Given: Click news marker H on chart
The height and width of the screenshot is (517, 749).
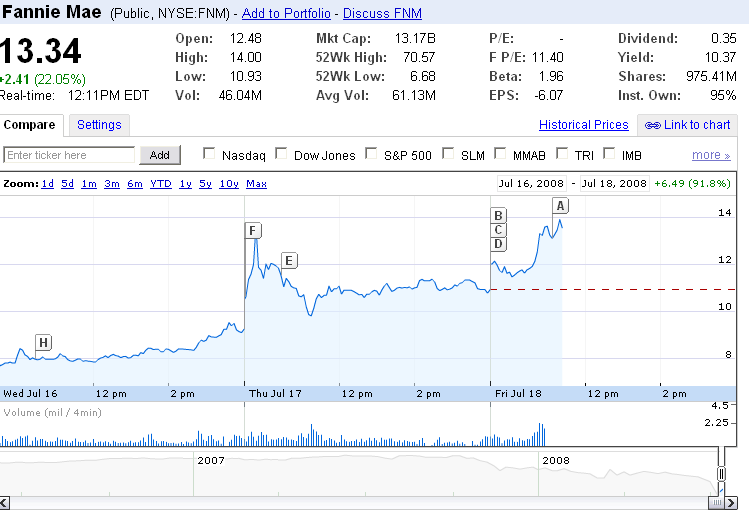Looking at the screenshot, I should click(43, 342).
